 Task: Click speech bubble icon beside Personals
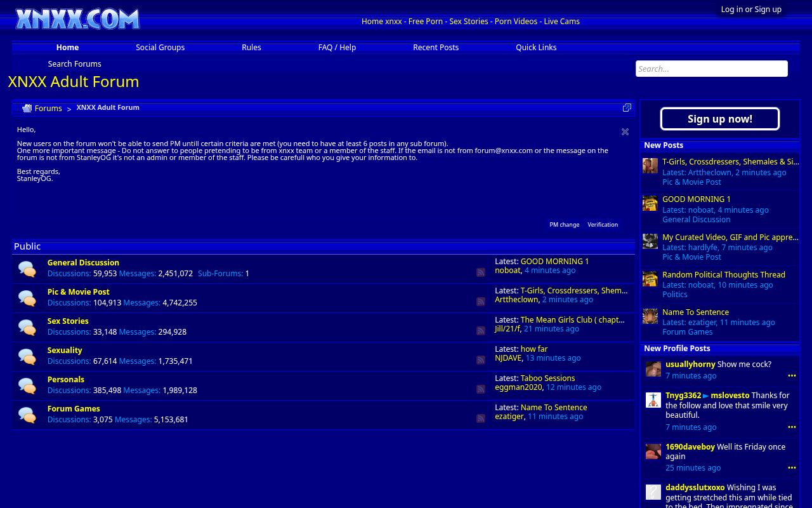tap(27, 385)
